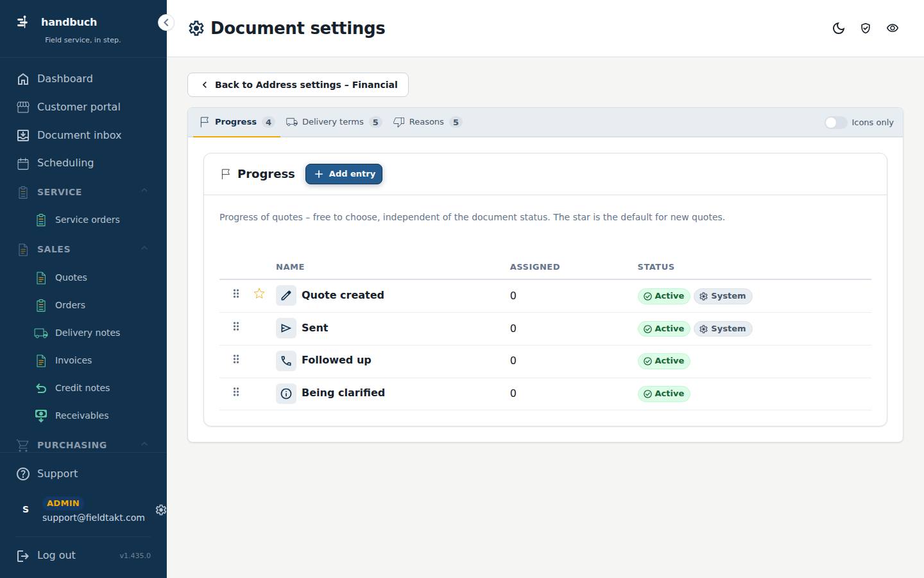Click the phone icon for Followed up
Screen dimensions: 924x578
[286, 361]
